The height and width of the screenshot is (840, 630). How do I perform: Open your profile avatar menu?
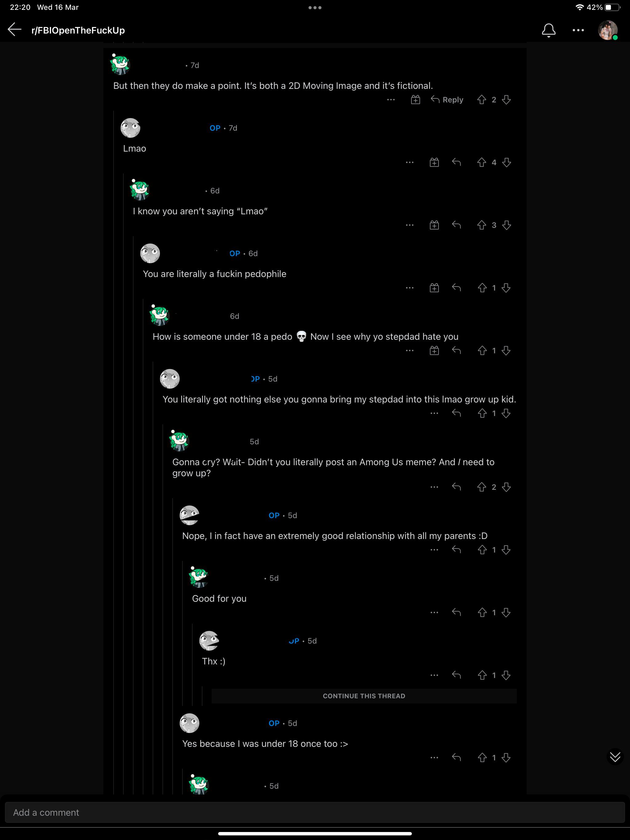tap(608, 30)
